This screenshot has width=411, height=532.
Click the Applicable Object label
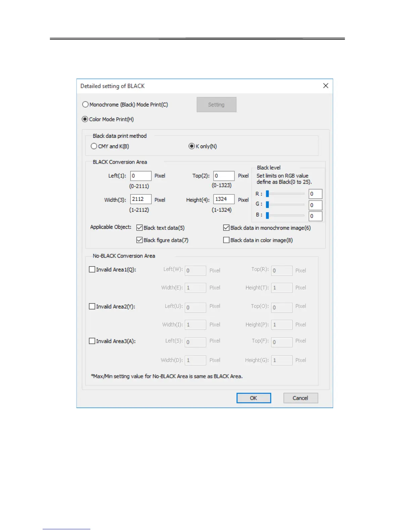tap(111, 227)
